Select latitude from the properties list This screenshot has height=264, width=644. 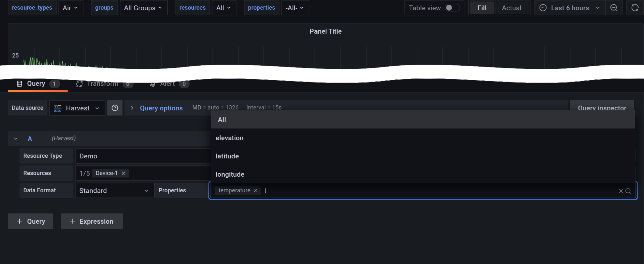point(227,156)
